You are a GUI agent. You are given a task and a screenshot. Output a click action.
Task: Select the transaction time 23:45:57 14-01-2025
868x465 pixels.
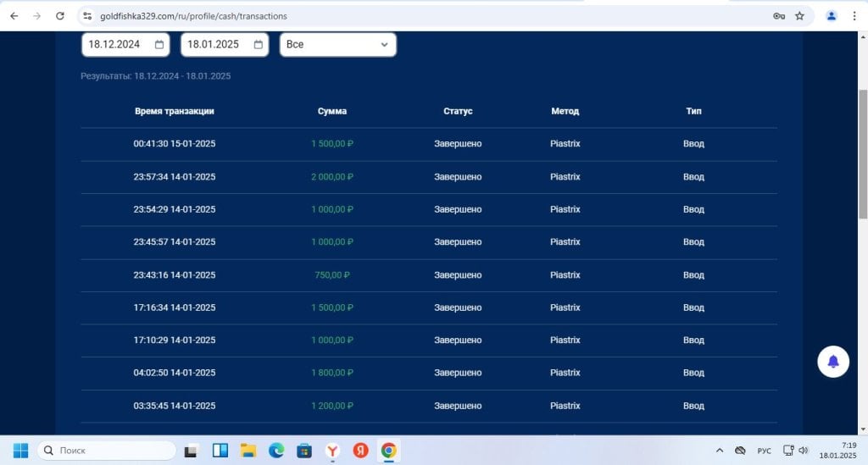tap(175, 242)
